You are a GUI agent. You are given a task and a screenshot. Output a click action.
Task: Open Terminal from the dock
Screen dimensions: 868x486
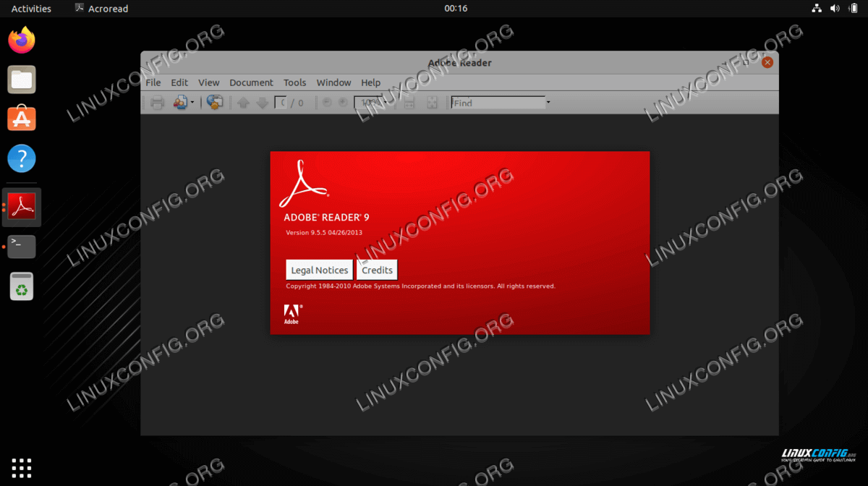tap(22, 247)
